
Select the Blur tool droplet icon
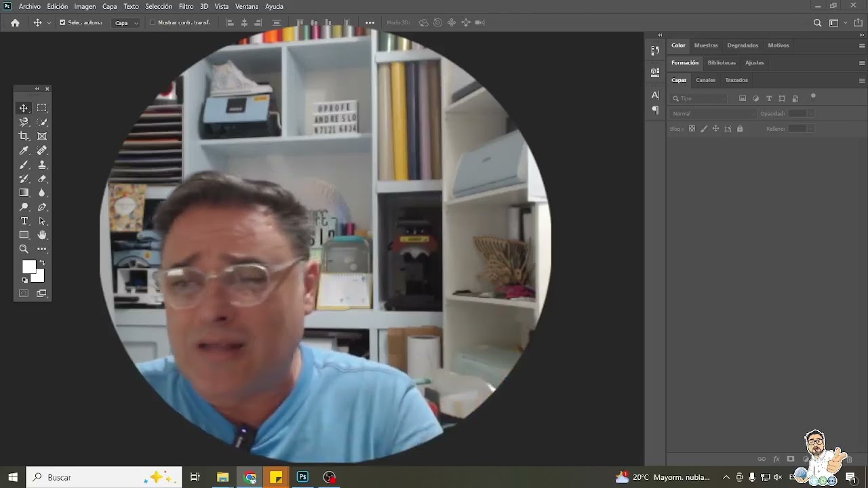pyautogui.click(x=42, y=193)
